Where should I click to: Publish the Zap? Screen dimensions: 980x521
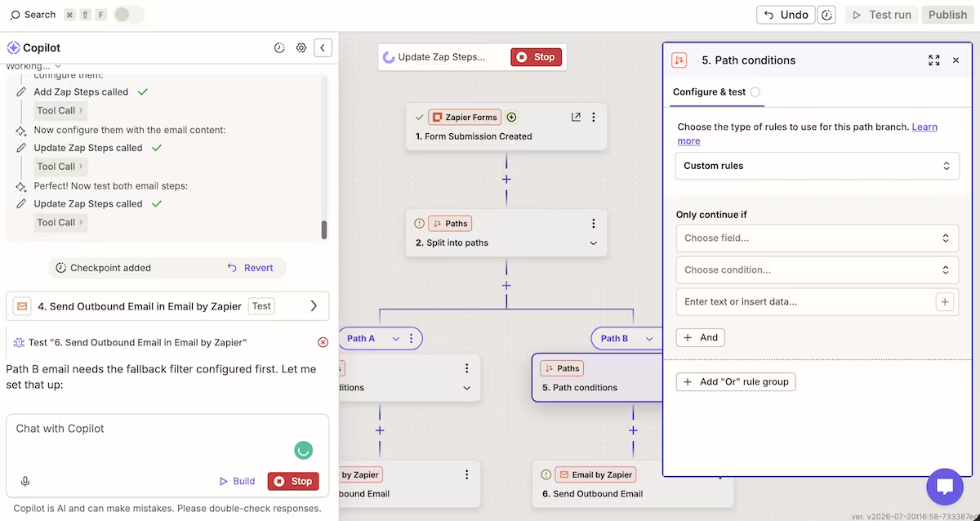click(x=947, y=15)
